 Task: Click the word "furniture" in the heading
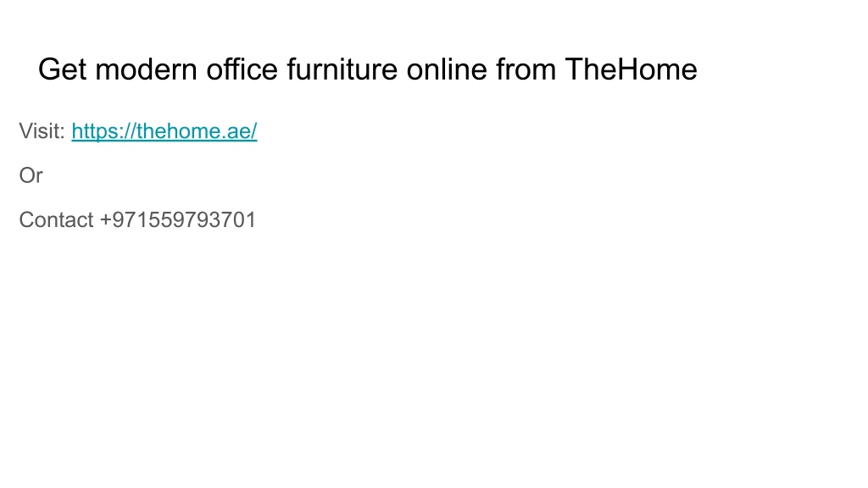click(x=342, y=69)
